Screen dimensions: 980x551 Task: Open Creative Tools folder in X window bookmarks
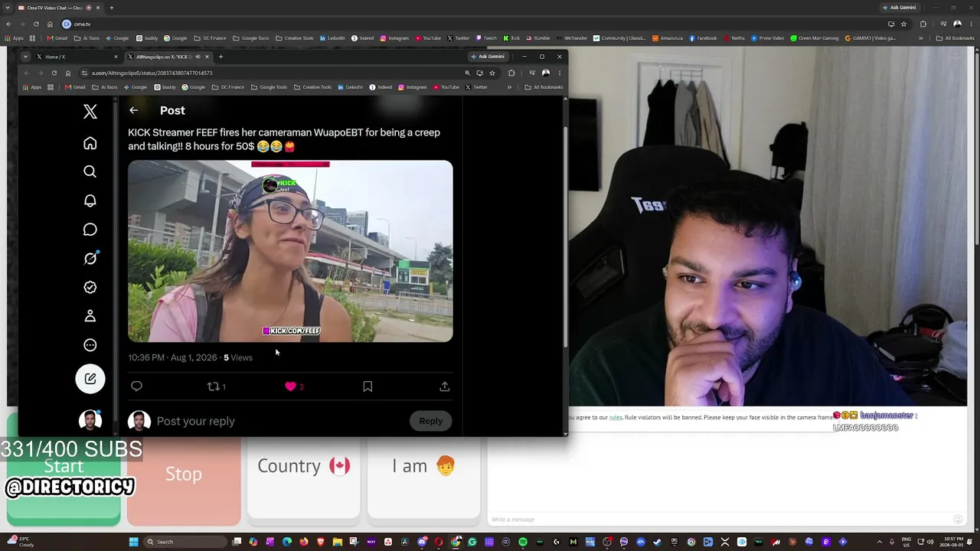pos(315,87)
